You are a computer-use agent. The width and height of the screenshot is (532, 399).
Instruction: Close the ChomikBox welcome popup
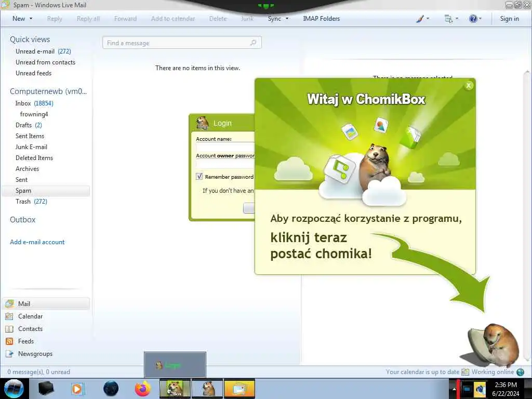pyautogui.click(x=469, y=86)
